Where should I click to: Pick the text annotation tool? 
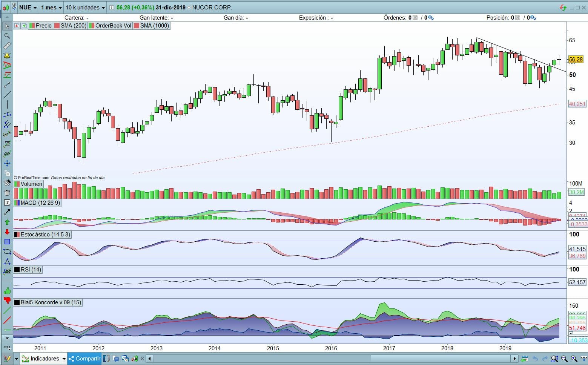coord(7,202)
